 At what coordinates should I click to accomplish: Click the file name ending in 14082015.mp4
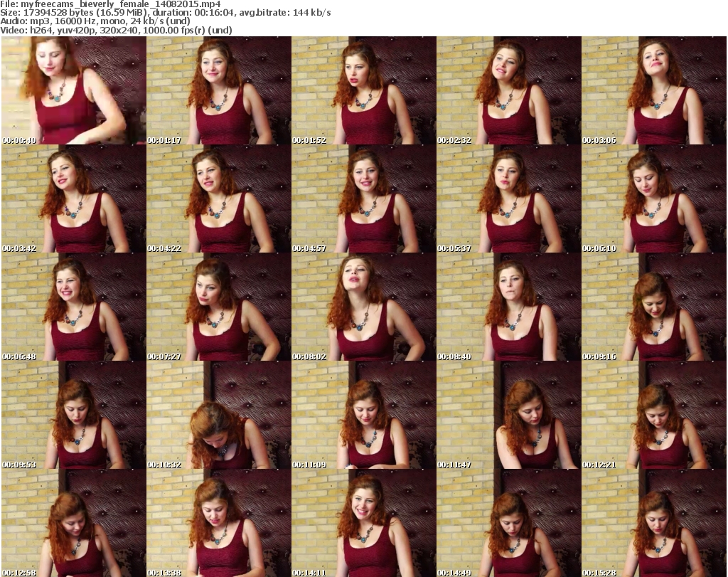[x=121, y=4]
